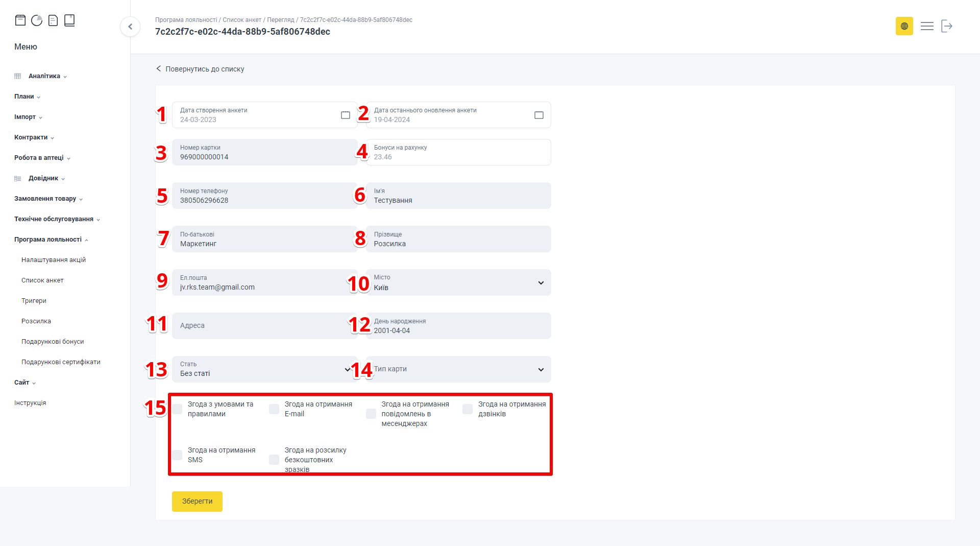Click the document icon in sidebar header
Viewport: 980px width, 546px height.
(53, 20)
